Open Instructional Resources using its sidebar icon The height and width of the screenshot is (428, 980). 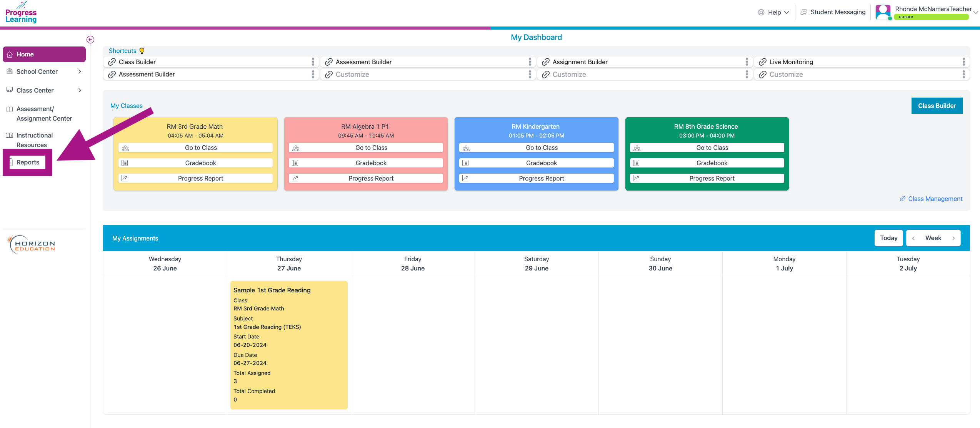[9, 135]
